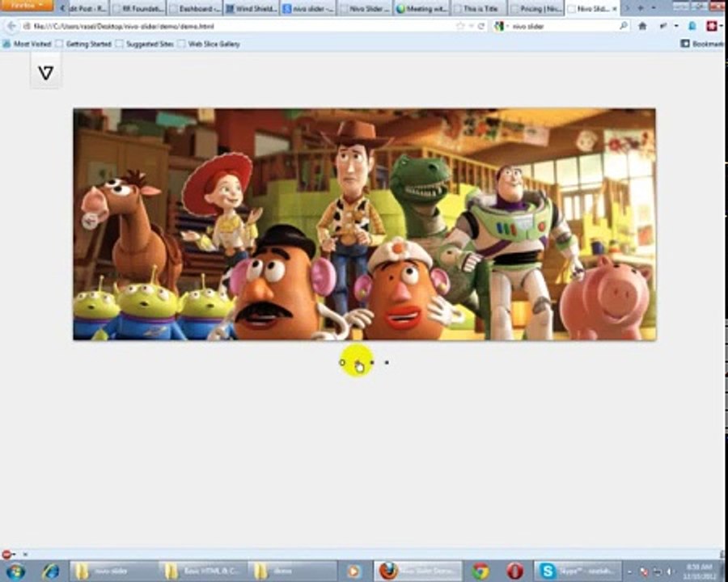The width and height of the screenshot is (728, 582).
Task: Select the third slide bullet
Action: coord(372,362)
